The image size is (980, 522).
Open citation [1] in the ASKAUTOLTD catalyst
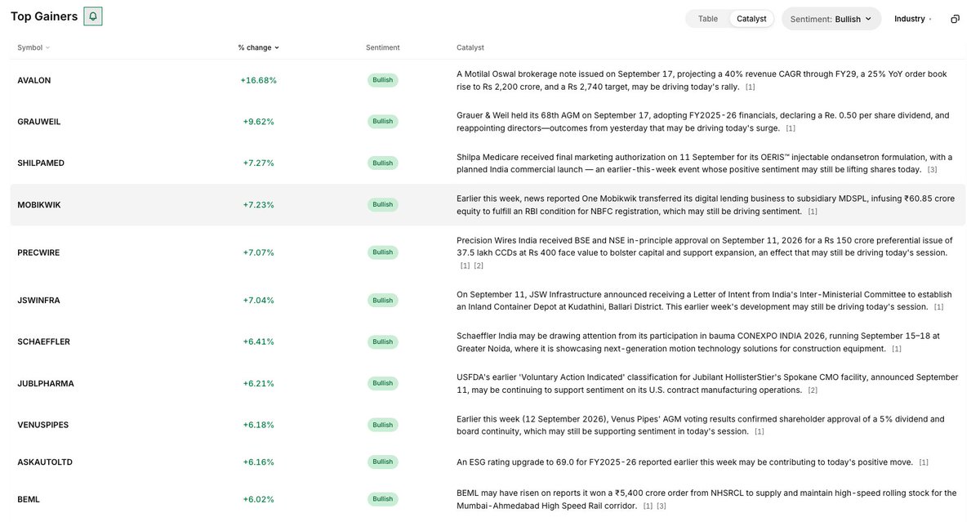(924, 463)
